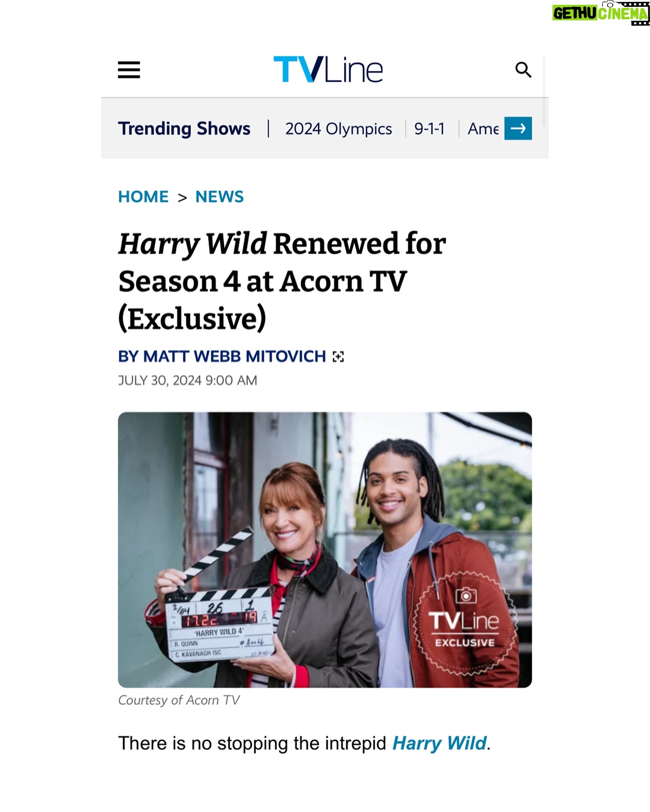This screenshot has height=812, width=650.
Task: Open the Matt Webb Mitovich author link
Action: [x=222, y=356]
